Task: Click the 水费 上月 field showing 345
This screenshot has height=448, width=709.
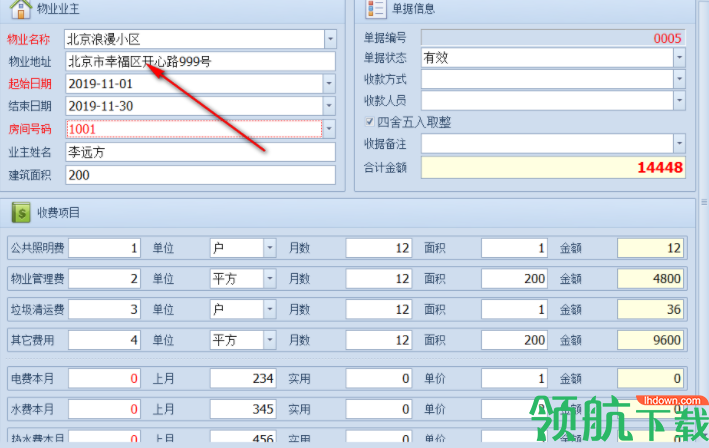Action: pos(243,409)
